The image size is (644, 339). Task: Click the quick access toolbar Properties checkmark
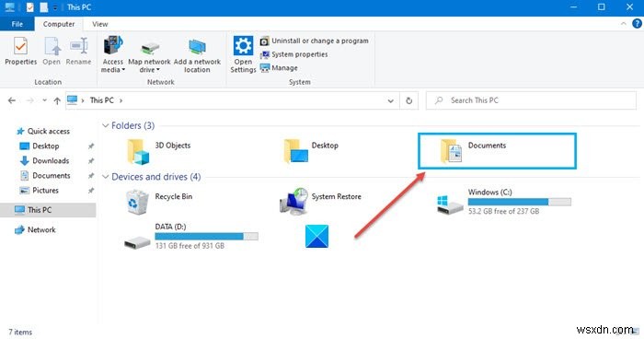pyautogui.click(x=30, y=7)
